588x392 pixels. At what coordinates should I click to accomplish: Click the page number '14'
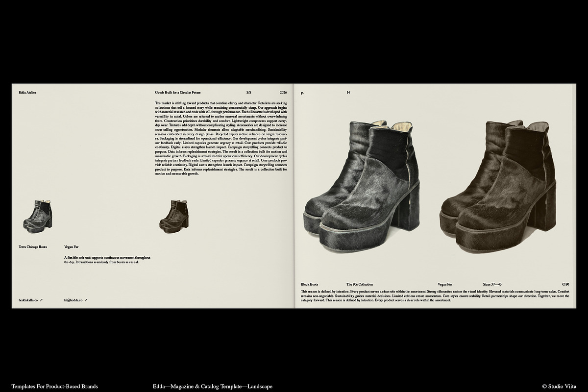348,92
